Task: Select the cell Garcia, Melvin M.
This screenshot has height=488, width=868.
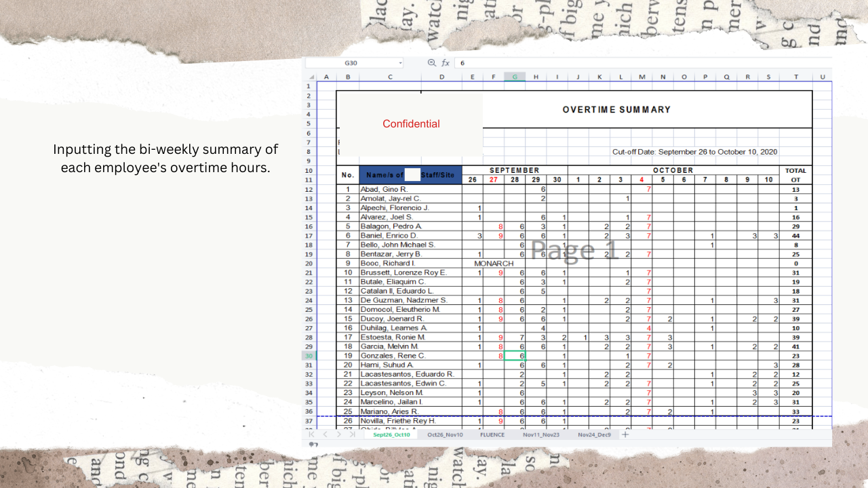Action: click(x=410, y=346)
